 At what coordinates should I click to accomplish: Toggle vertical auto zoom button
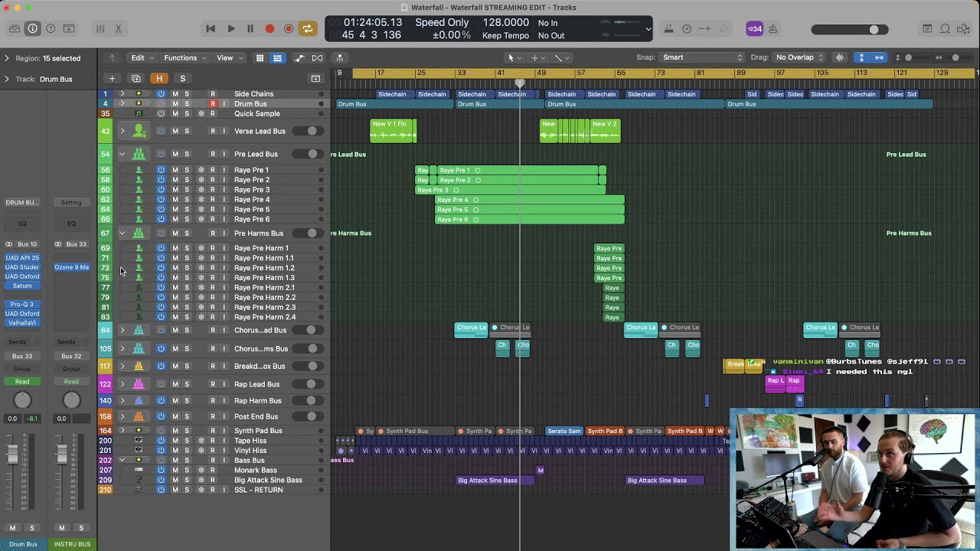[x=861, y=57]
